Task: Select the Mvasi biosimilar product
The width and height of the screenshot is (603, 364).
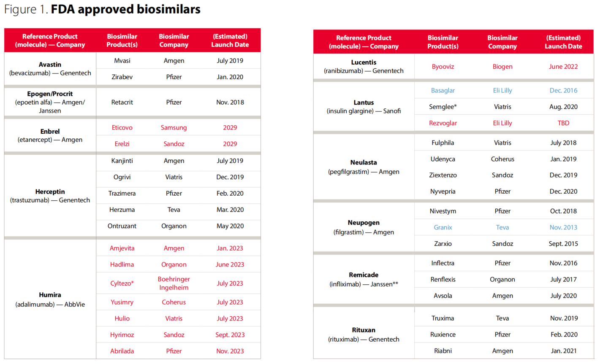Action: click(x=122, y=61)
